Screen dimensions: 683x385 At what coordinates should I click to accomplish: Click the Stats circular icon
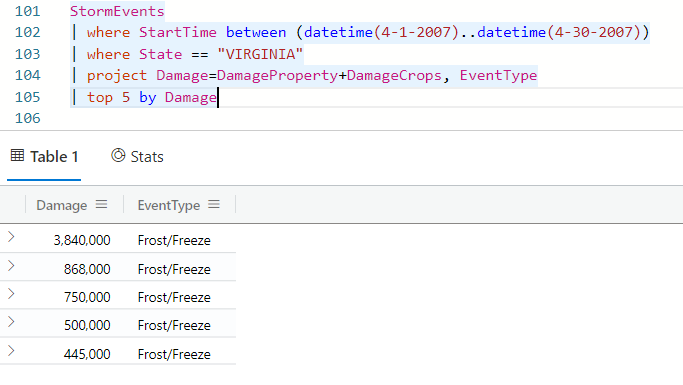coord(118,155)
